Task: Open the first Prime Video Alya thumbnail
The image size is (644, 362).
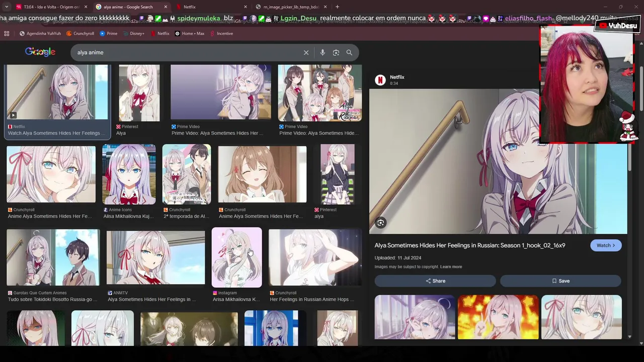Action: [x=221, y=92]
